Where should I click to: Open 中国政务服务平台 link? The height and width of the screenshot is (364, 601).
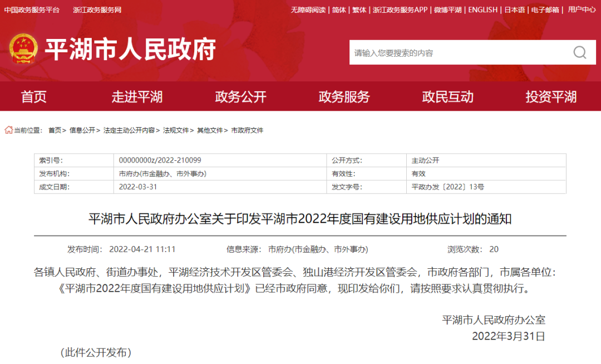point(32,10)
